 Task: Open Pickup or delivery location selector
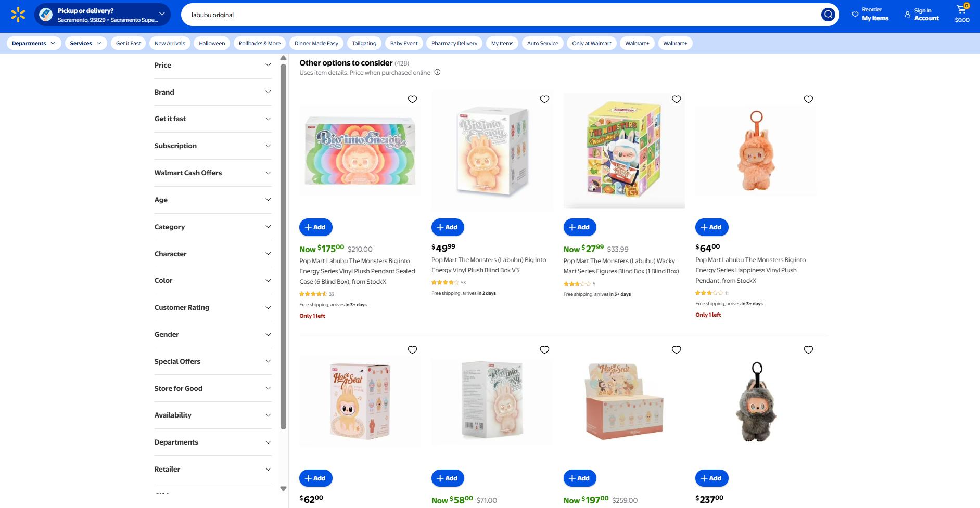103,15
